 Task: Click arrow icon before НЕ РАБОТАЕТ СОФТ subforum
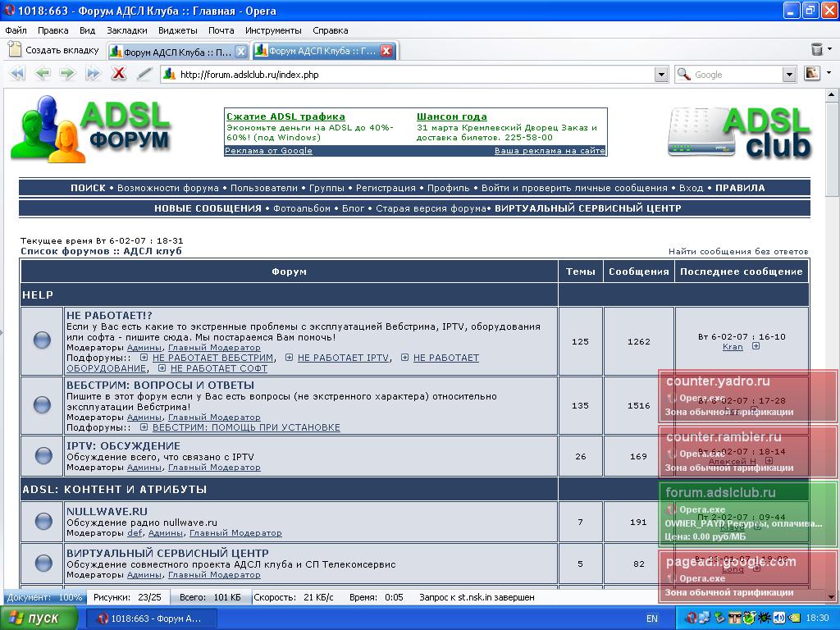[162, 368]
